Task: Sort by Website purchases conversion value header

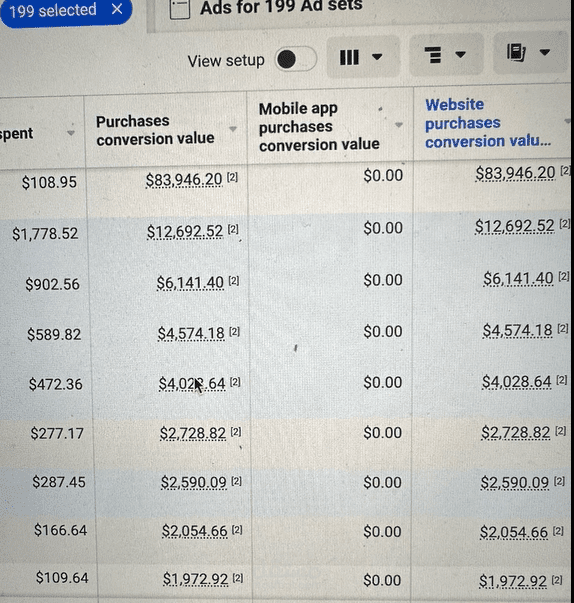Action: pos(487,123)
